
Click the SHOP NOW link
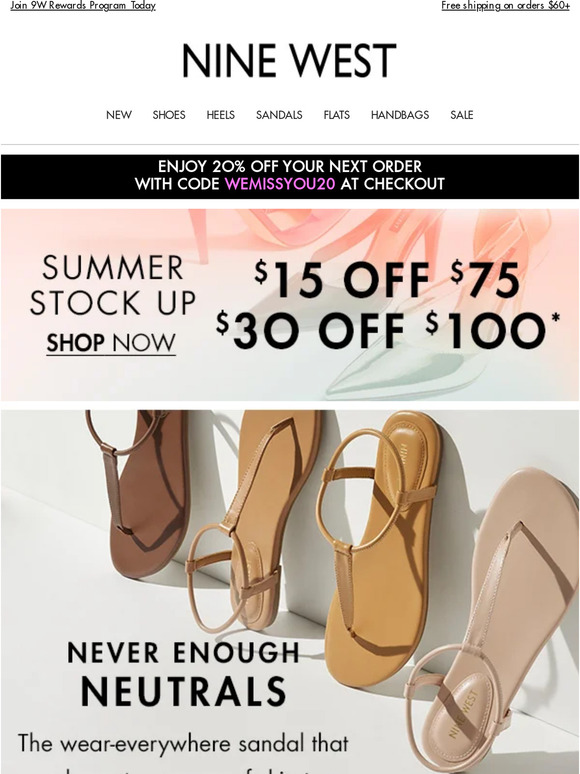[x=111, y=343]
